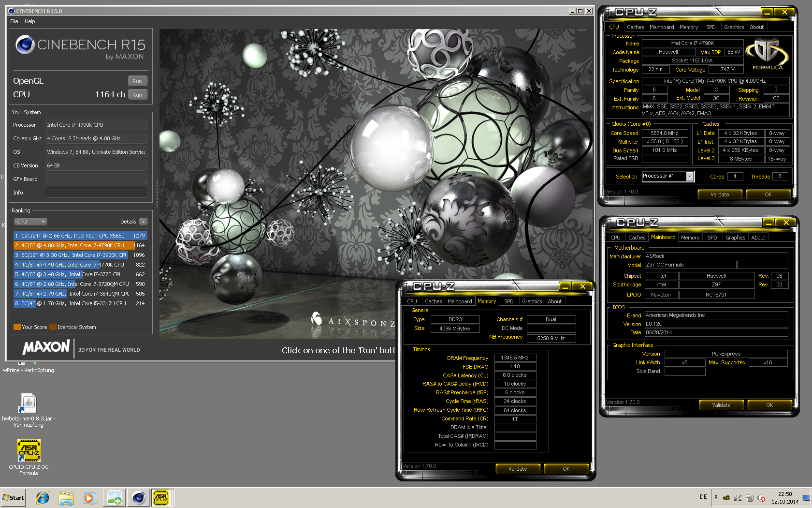
Task: Click the brown Identical System legend swatch
Action: [x=53, y=327]
